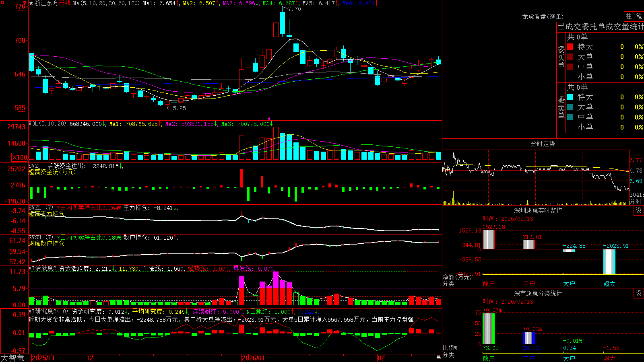The image size is (644, 362).
Task: Toggle 笔 tick view in 龙虎看盘
Action: [639, 16]
